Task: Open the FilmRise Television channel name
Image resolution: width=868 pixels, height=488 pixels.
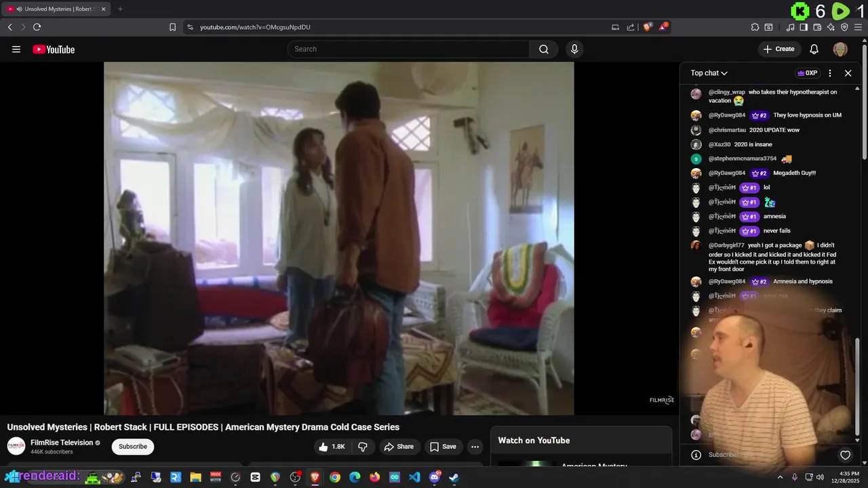Action: (x=62, y=443)
